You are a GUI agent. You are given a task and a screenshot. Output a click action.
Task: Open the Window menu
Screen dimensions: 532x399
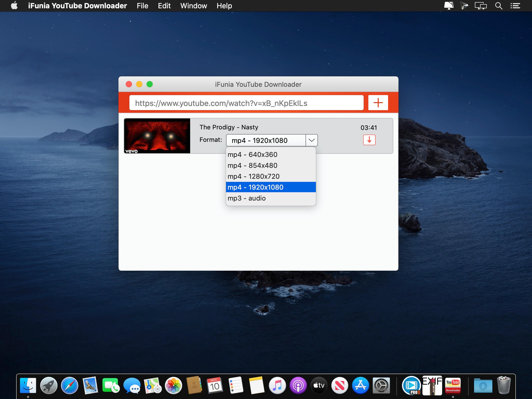coord(194,6)
